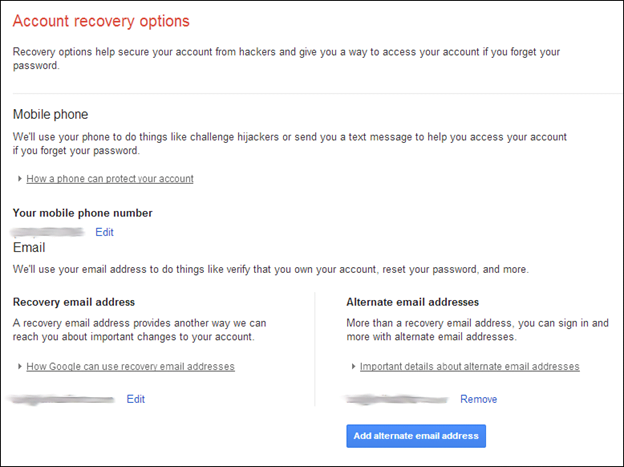Open 'Important details about alternate email addresses'

click(470, 366)
